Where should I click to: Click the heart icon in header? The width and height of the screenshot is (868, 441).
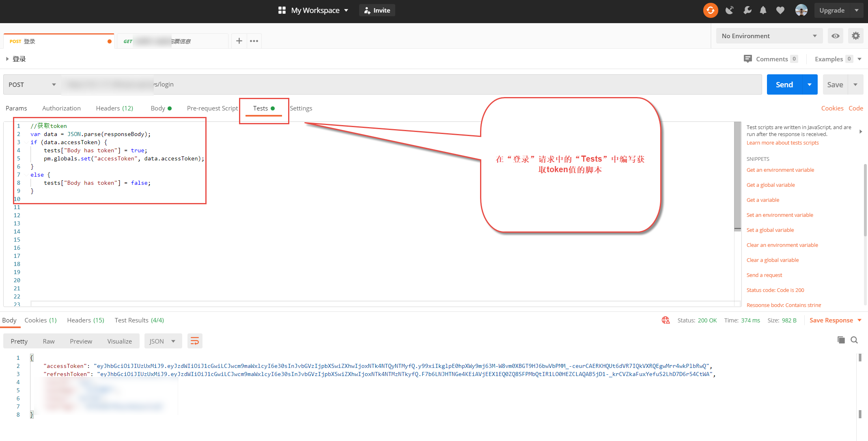click(x=780, y=10)
